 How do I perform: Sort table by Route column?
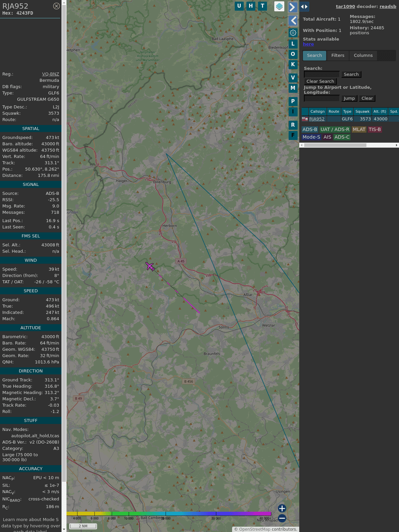334,111
